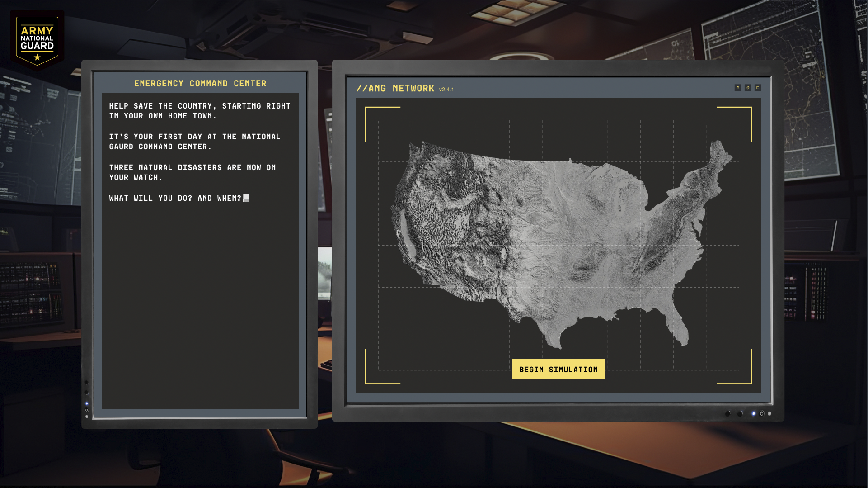This screenshot has height=488, width=868.
Task: Click the 'It's your first day' paragraph
Action: pyautogui.click(x=195, y=142)
